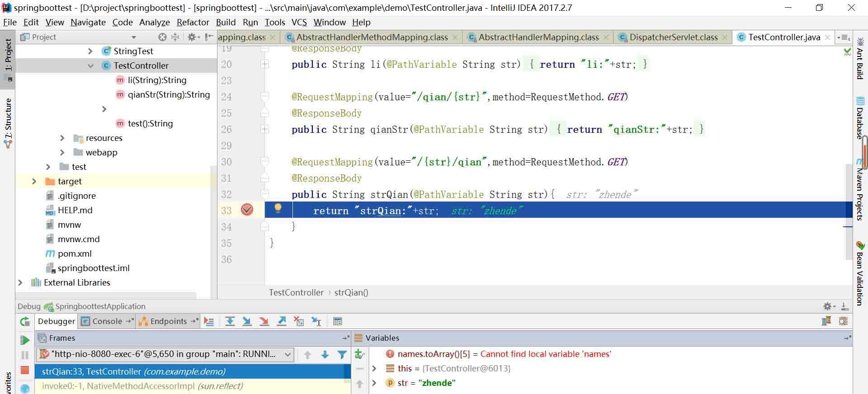Toggle breakpoint on line 33

pyautogui.click(x=247, y=210)
